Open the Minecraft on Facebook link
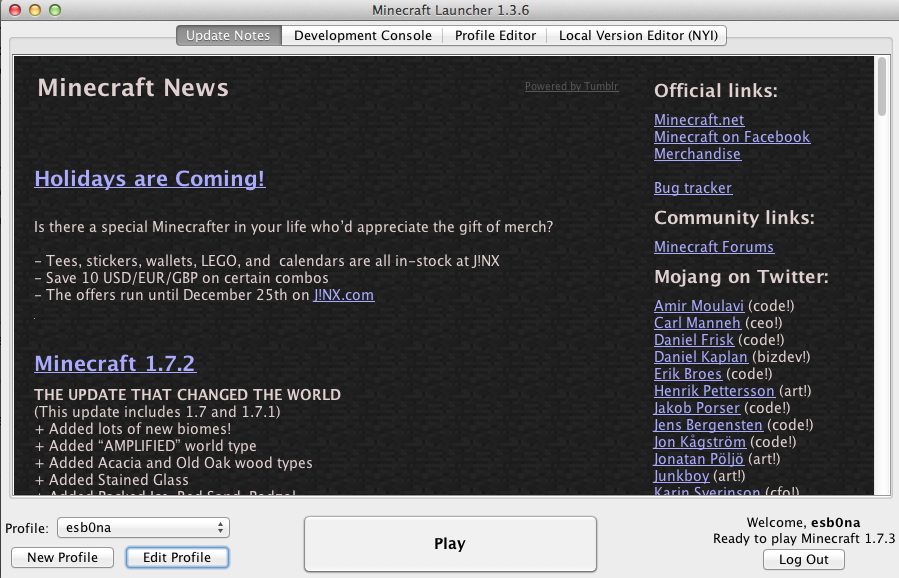This screenshot has width=899, height=578. point(732,136)
